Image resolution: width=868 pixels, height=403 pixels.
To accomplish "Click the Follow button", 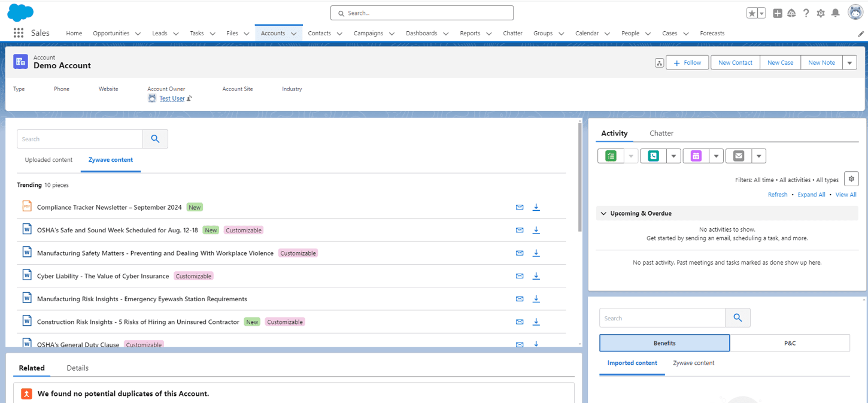I will coord(687,63).
